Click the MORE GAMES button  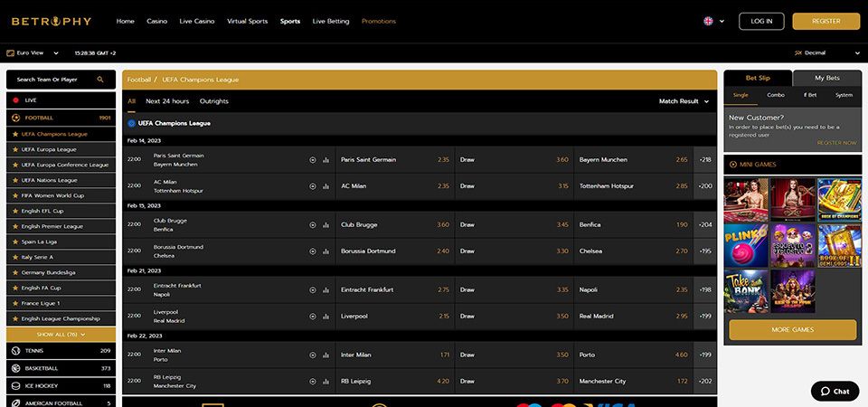click(x=793, y=330)
